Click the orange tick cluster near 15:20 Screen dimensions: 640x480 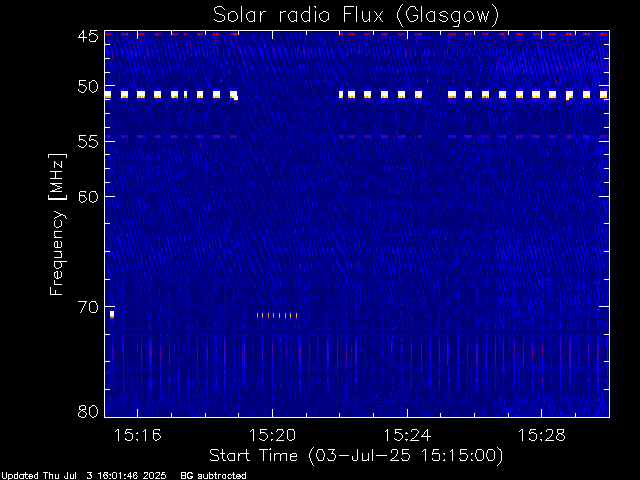tap(277, 316)
